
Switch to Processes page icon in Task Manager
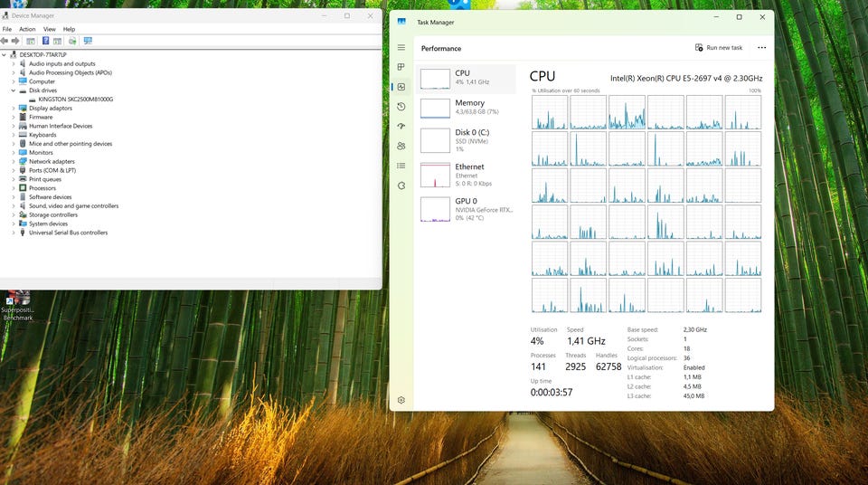(401, 67)
